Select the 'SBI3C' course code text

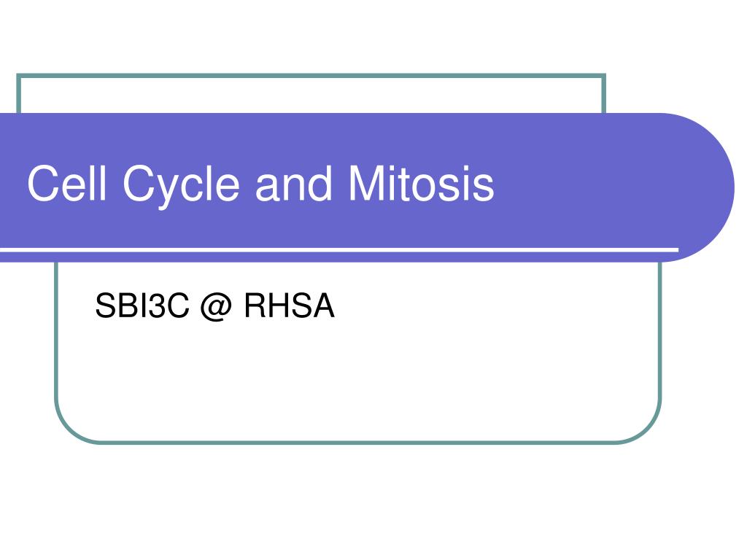(142, 306)
